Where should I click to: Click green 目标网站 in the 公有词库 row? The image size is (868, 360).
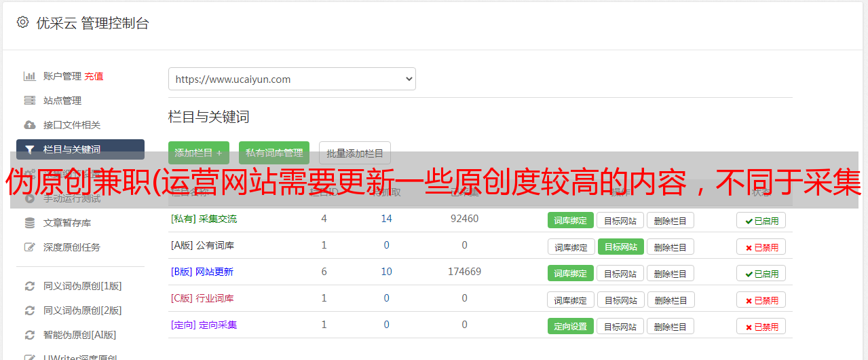[621, 247]
